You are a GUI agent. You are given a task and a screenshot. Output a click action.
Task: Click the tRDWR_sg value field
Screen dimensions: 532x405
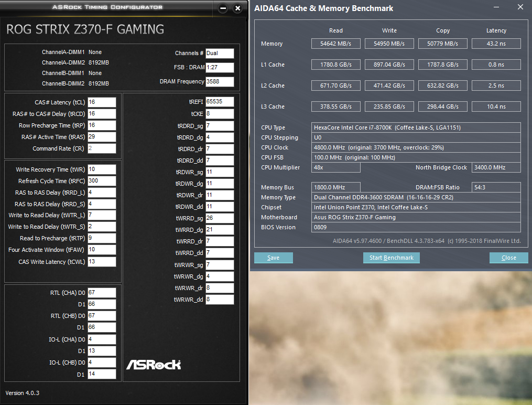tap(220, 172)
